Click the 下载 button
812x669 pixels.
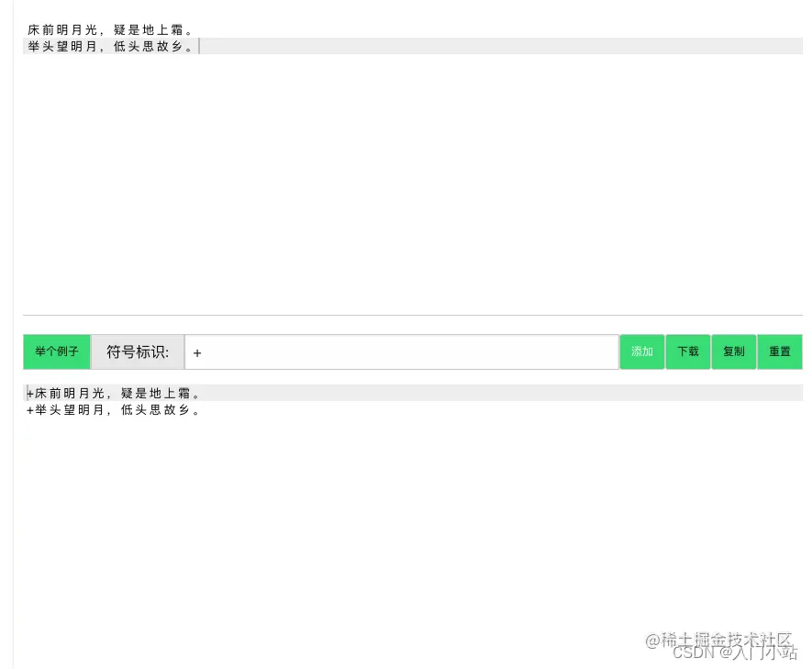(688, 351)
